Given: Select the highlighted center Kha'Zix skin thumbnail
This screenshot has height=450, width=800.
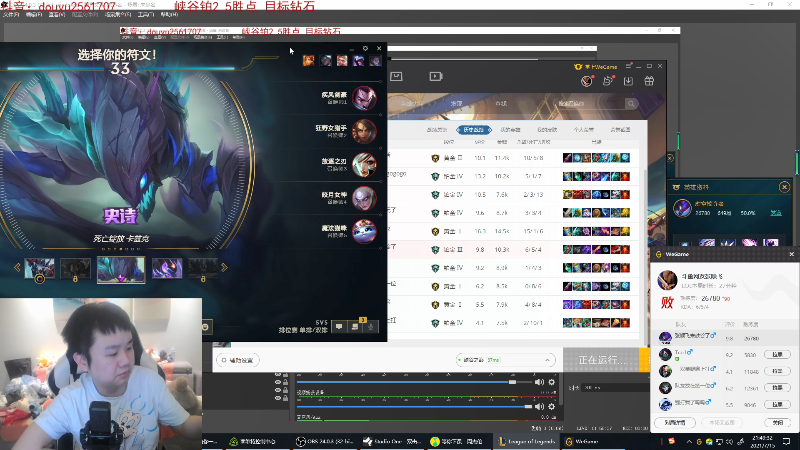Looking at the screenshot, I should tap(121, 269).
